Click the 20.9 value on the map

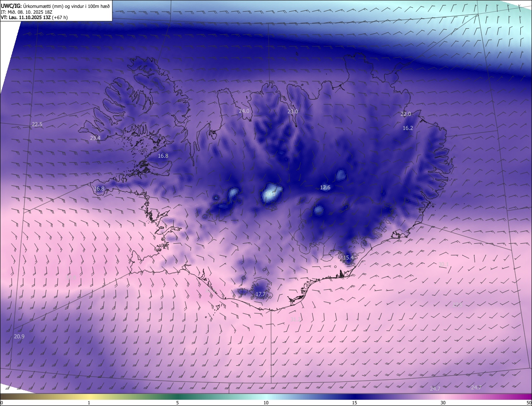[x=19, y=337]
